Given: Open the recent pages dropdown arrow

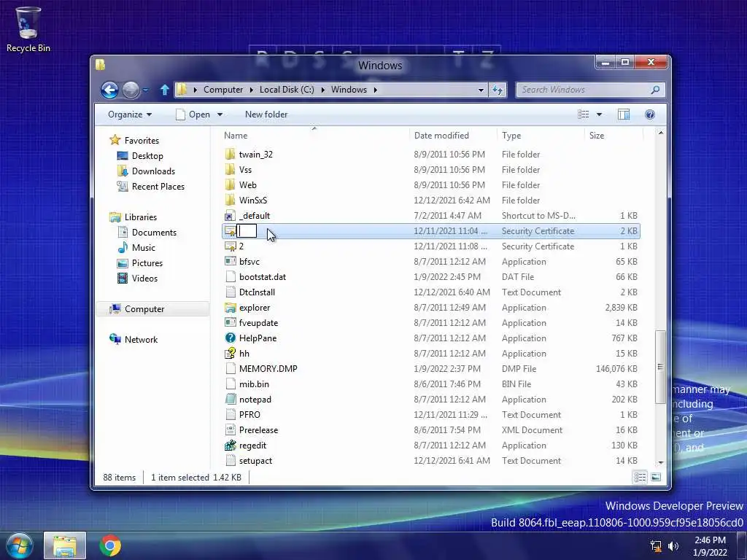Looking at the screenshot, I should [146, 90].
